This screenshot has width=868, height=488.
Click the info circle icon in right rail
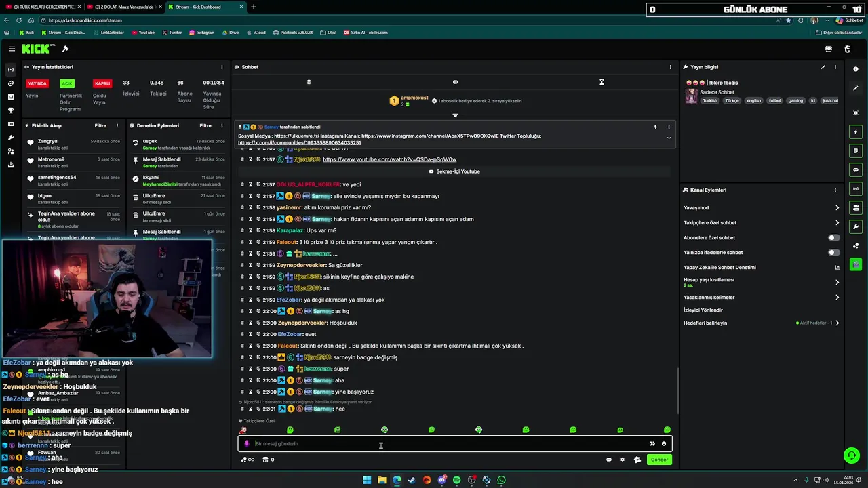pyautogui.click(x=856, y=69)
